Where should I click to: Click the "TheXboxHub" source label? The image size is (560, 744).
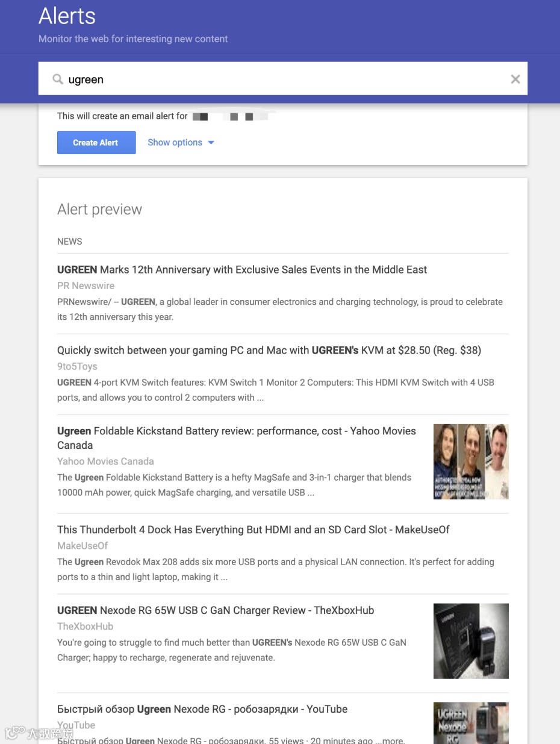(x=85, y=627)
